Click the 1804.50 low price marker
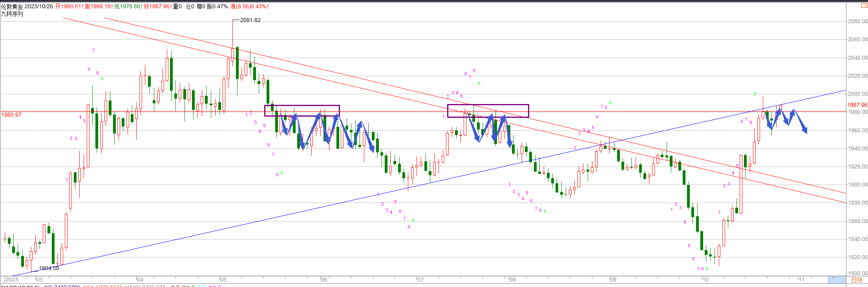The image size is (868, 287). point(49,268)
